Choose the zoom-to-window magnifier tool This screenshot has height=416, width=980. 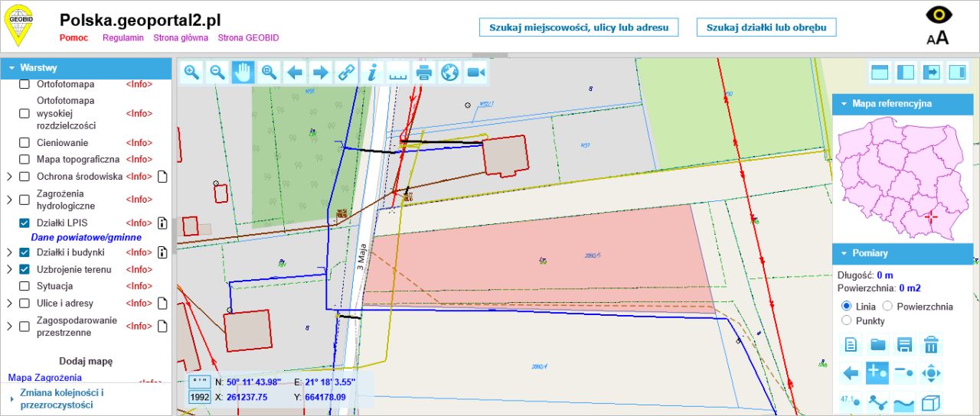coord(269,73)
